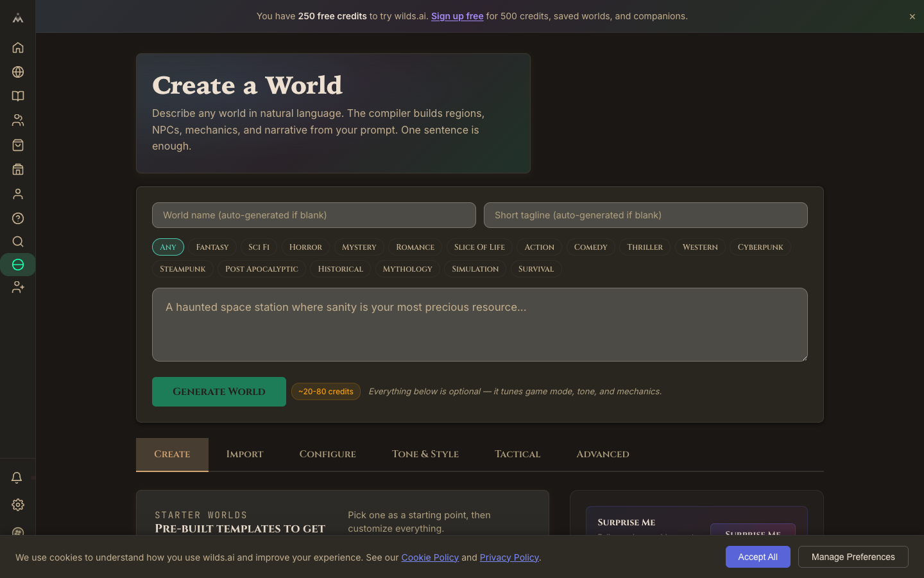Open the help question mark icon

tap(18, 218)
